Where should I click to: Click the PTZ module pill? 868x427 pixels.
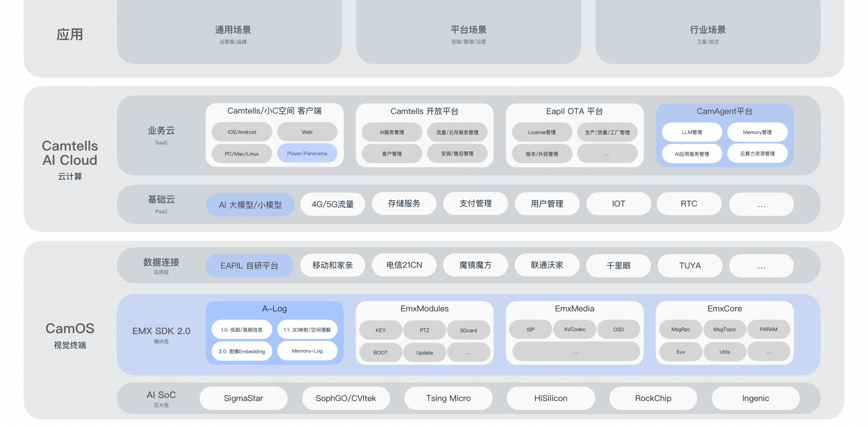point(424,330)
